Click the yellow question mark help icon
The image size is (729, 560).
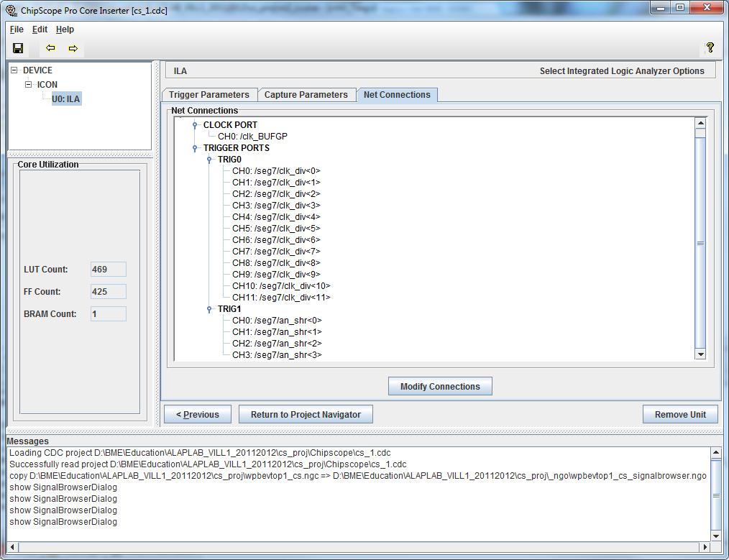pyautogui.click(x=710, y=47)
